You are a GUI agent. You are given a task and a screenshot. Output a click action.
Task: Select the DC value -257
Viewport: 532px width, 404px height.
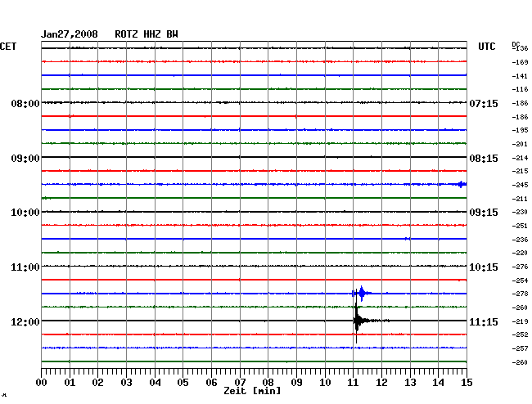pyautogui.click(x=520, y=348)
